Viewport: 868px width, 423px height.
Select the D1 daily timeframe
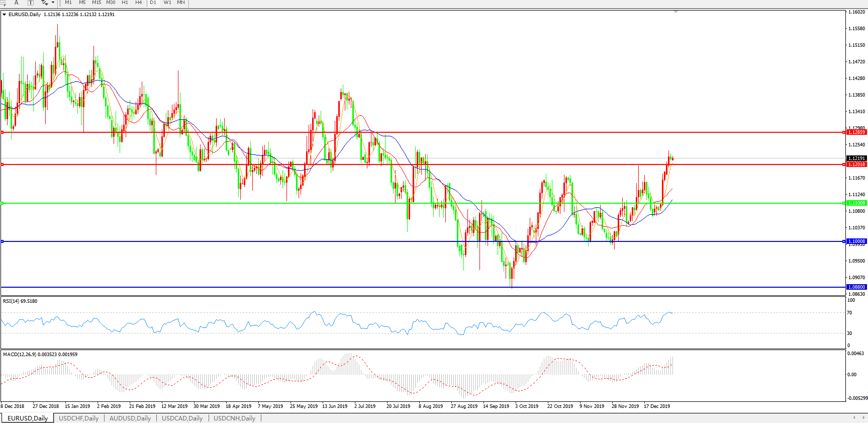click(x=153, y=3)
